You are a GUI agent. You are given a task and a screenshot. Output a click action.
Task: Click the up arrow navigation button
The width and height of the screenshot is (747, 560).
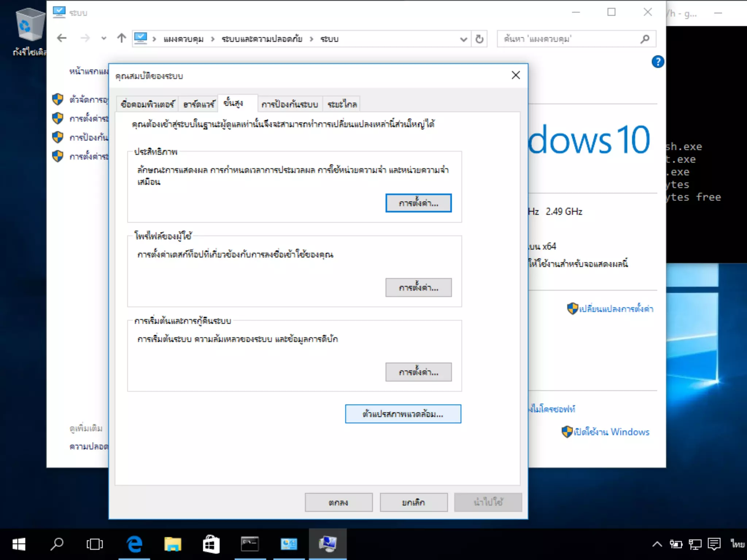click(121, 38)
